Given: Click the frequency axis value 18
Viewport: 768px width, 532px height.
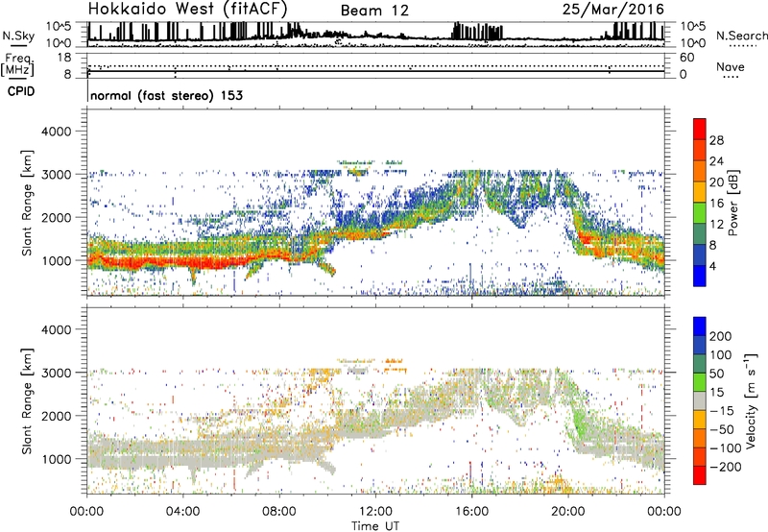Looking at the screenshot, I should coord(64,58).
